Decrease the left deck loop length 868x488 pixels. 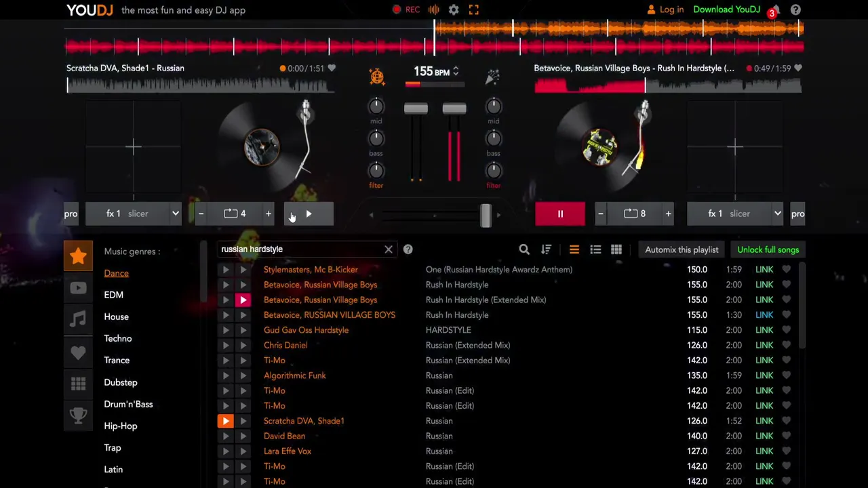pyautogui.click(x=201, y=213)
